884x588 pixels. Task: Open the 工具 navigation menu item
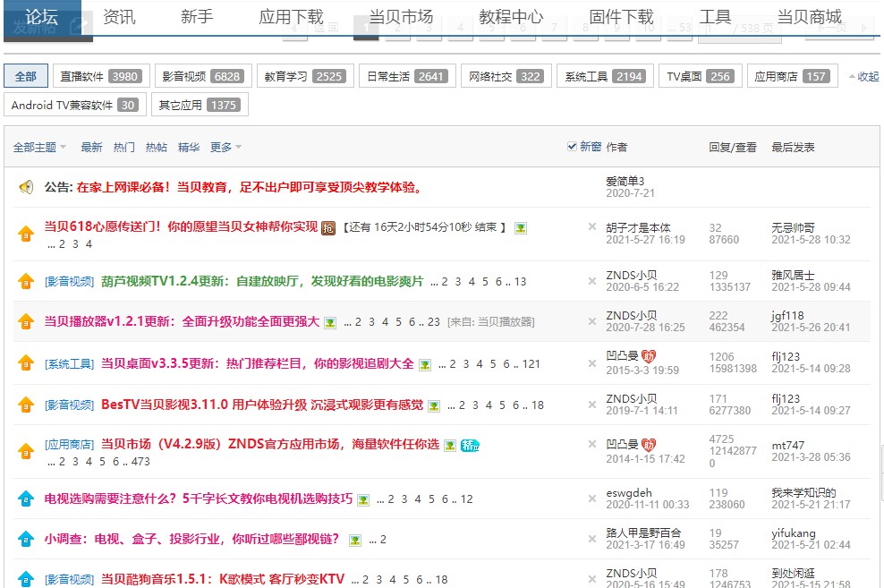[x=715, y=17]
